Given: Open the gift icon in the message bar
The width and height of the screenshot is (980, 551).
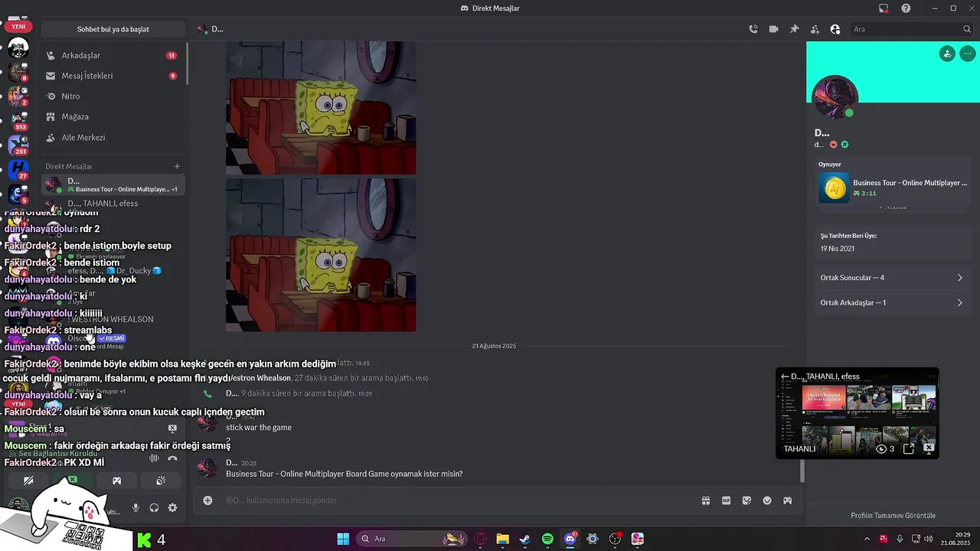Looking at the screenshot, I should [706, 500].
